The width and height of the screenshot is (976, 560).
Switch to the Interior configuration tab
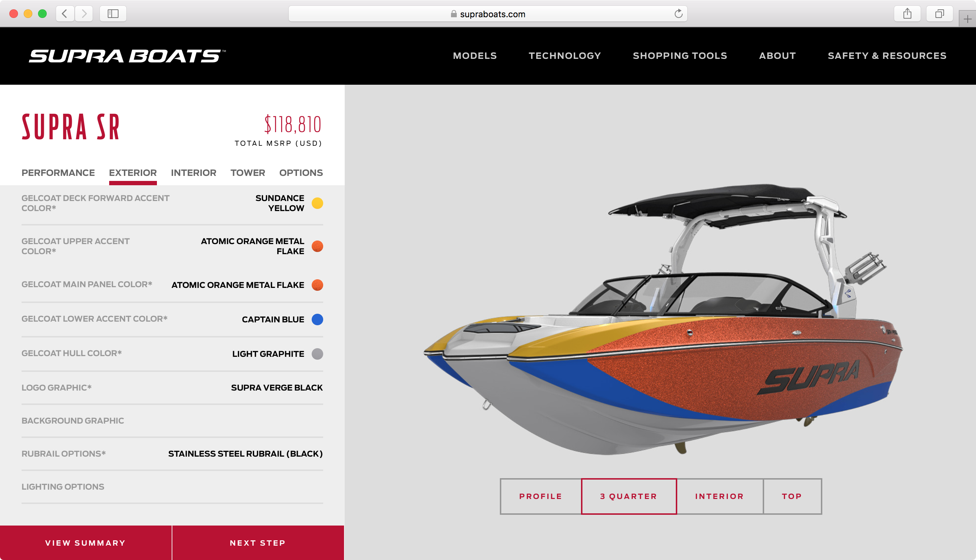tap(194, 173)
